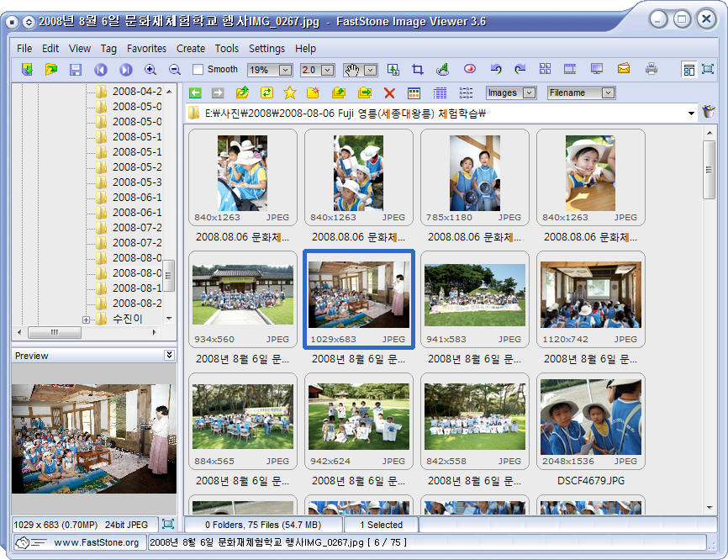Click the Favorites star icon
Viewport: 728px width, 560px height.
pos(290,92)
